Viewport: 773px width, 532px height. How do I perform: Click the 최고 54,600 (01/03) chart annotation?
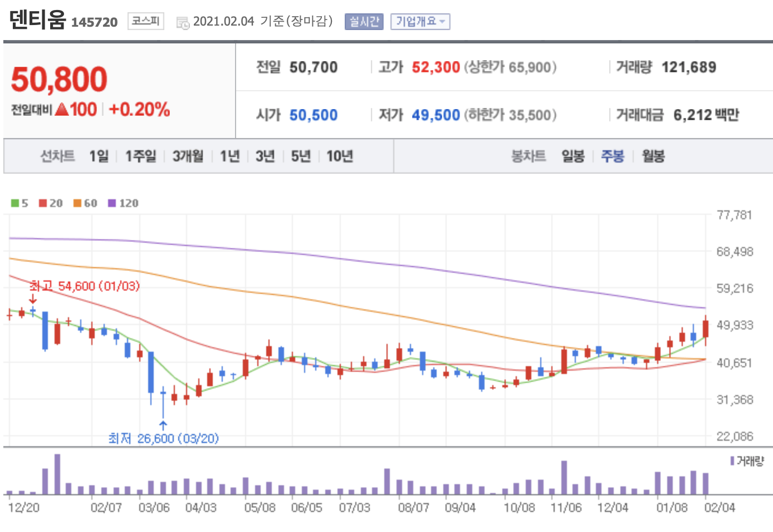click(85, 286)
